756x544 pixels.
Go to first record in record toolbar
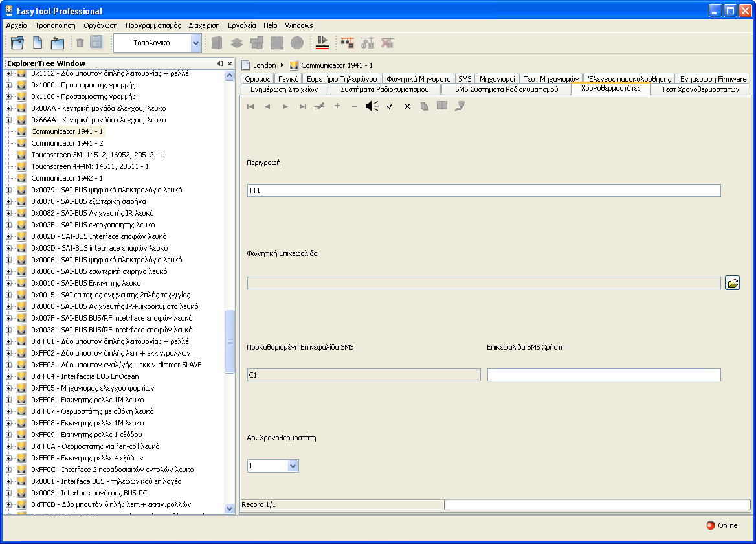click(x=250, y=106)
